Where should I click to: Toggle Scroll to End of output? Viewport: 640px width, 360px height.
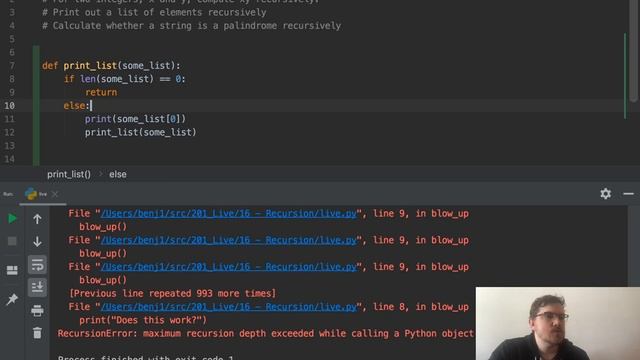click(37, 287)
